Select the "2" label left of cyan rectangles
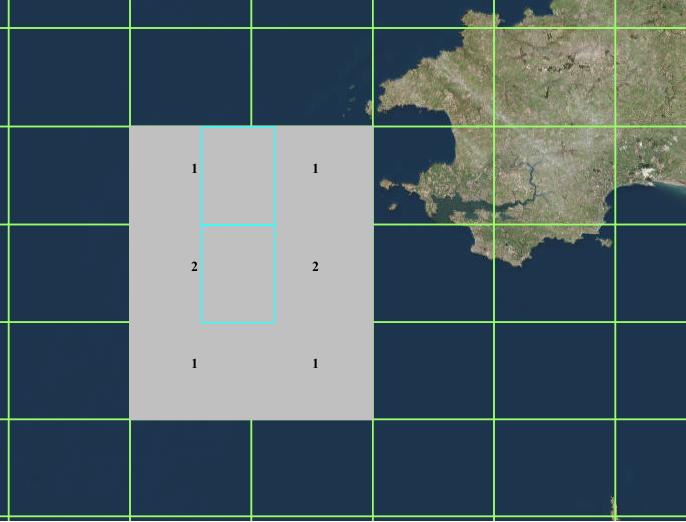Screen dimensions: 686x522 click(x=194, y=267)
